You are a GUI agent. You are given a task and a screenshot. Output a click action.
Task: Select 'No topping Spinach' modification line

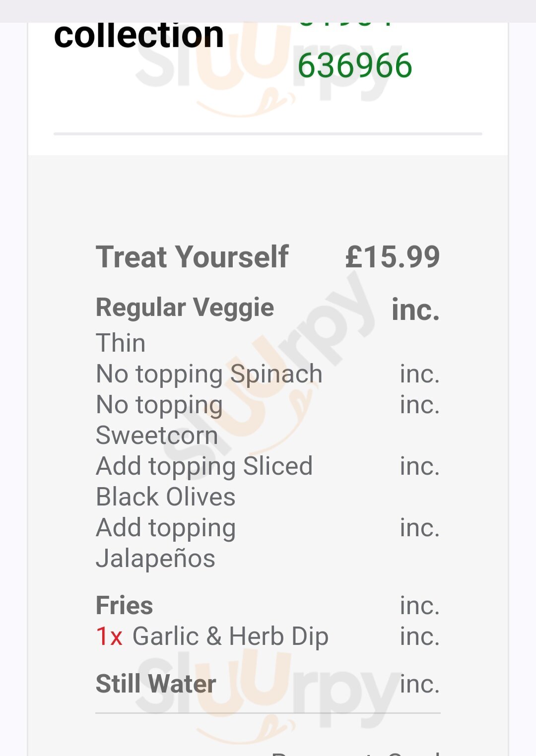tap(209, 374)
